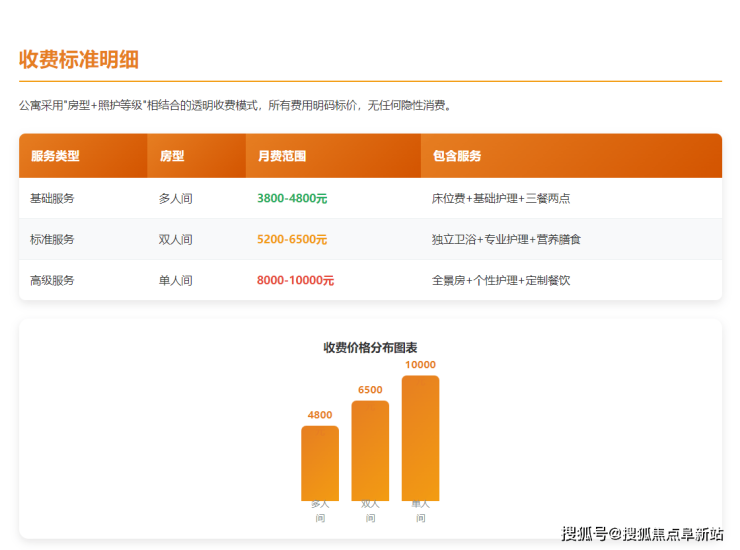Click the red 8000-10000元 price
Viewport: 740px width, 550px height.
click(x=295, y=281)
